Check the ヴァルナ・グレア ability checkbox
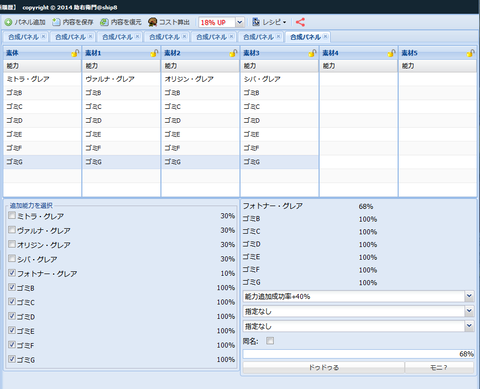The image size is (480, 389). [x=12, y=230]
